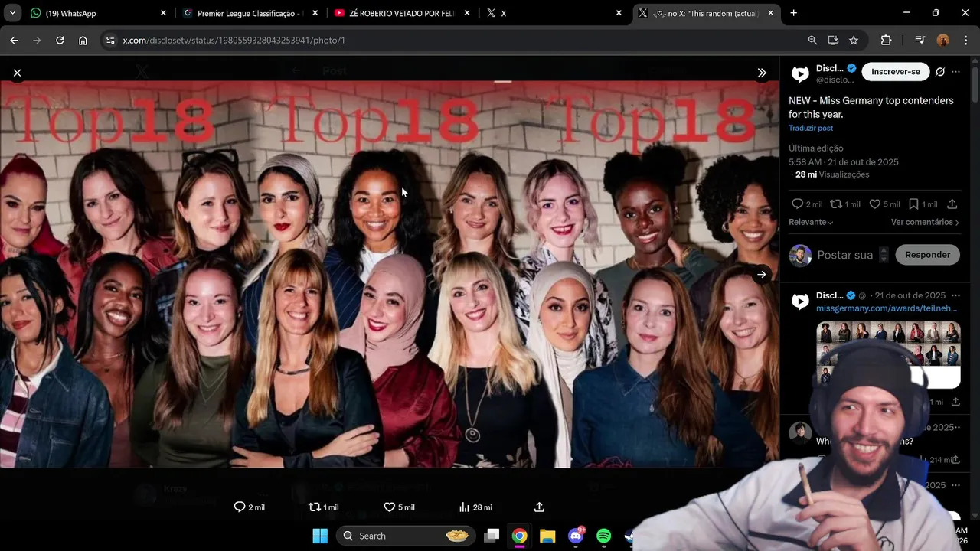Click the Responder button
The width and height of the screenshot is (980, 551).
[927, 255]
